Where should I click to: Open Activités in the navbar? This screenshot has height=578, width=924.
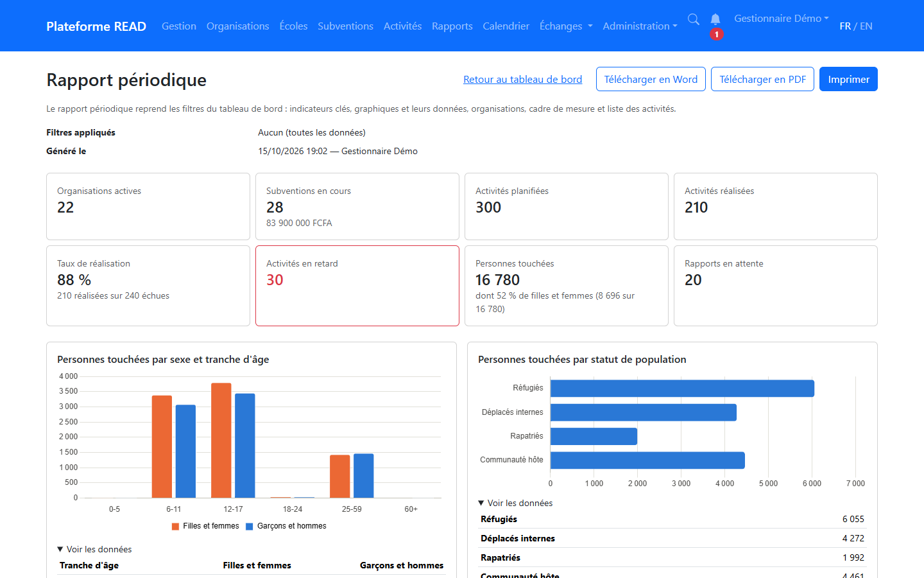(402, 26)
